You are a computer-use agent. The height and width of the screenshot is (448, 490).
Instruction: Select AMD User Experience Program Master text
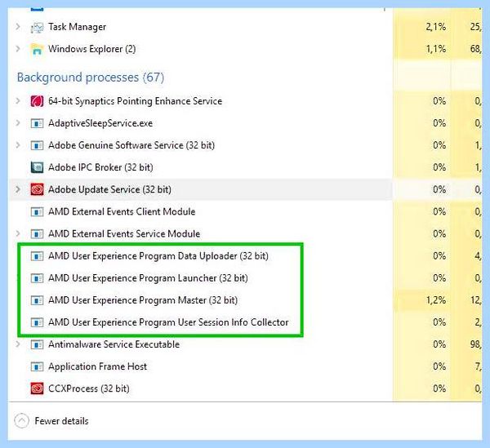(143, 300)
